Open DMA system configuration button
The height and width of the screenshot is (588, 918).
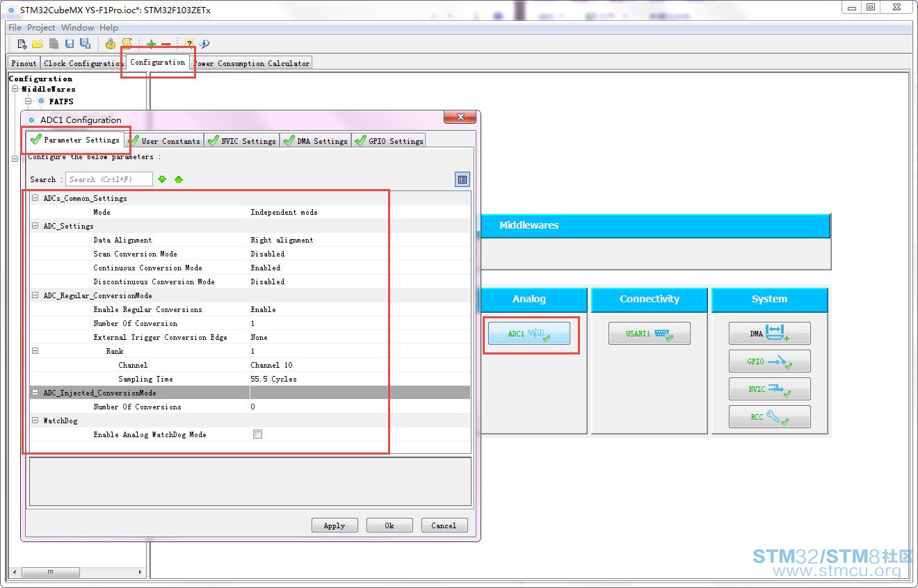(769, 334)
